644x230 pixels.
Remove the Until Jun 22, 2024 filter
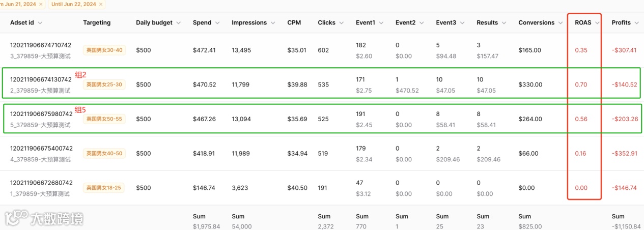(x=101, y=4)
